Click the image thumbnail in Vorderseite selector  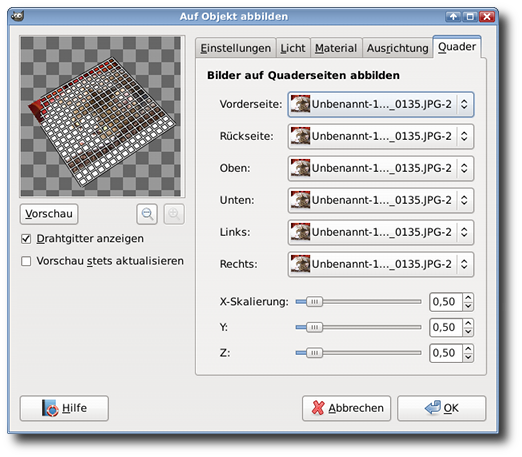(300, 104)
